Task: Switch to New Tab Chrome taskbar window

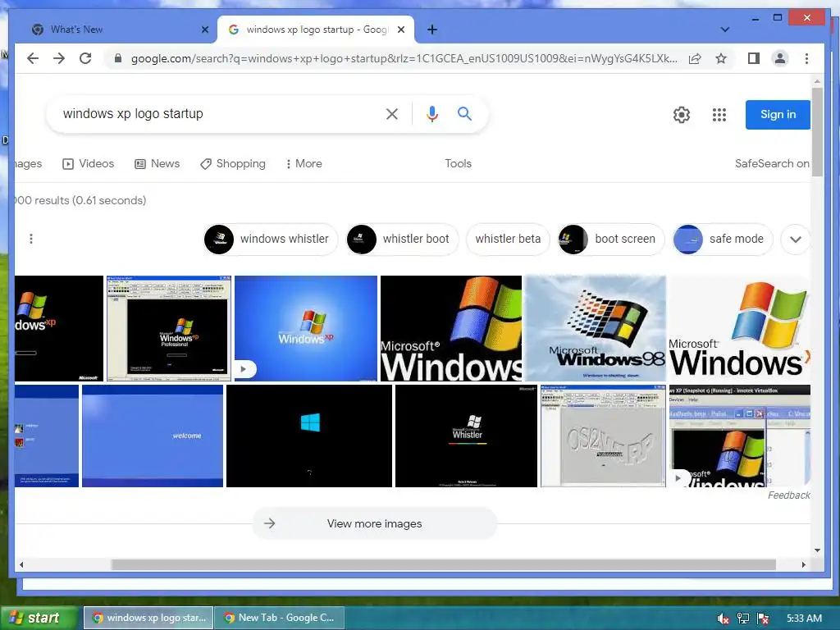Action: pyautogui.click(x=279, y=618)
